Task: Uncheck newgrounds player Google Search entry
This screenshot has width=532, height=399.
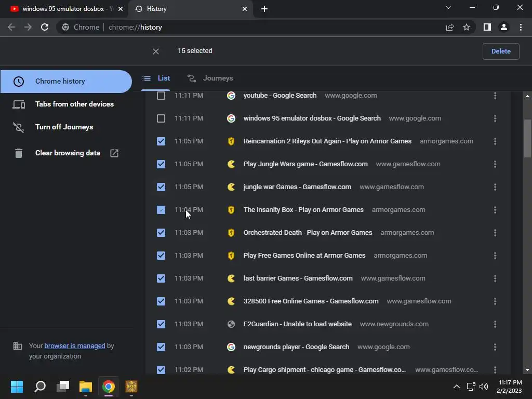Action: pyautogui.click(x=161, y=347)
